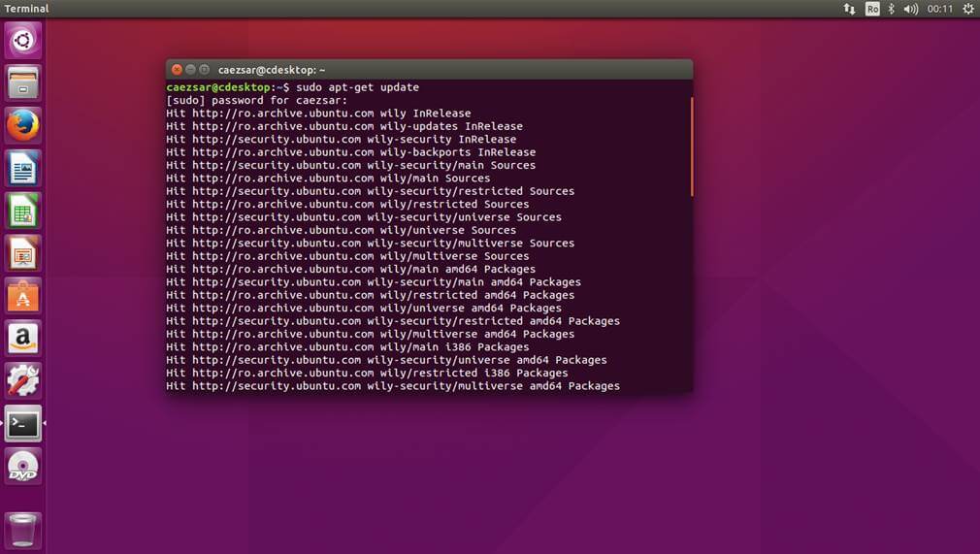
Task: Close the terminal window
Action: tap(177, 70)
